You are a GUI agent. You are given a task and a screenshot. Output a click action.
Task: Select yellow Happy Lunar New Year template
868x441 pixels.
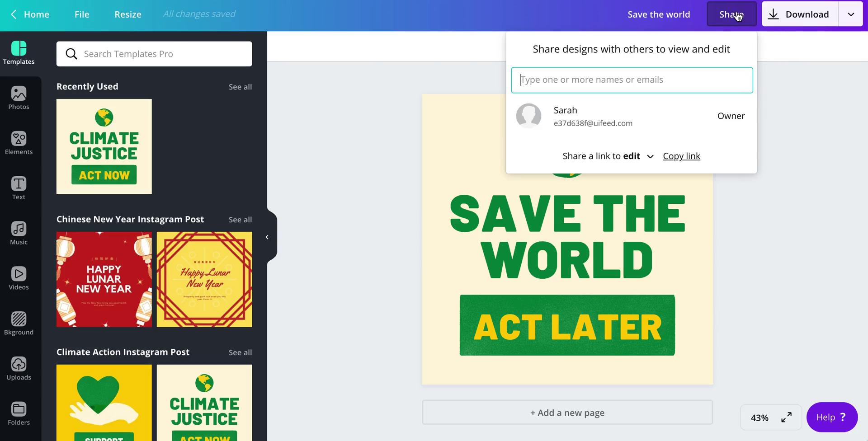[x=204, y=279]
